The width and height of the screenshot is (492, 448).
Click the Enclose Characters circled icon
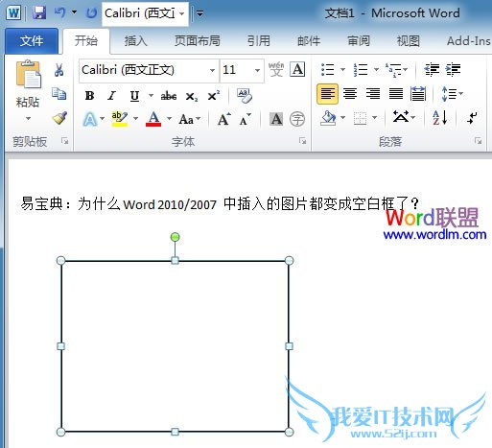point(297,119)
